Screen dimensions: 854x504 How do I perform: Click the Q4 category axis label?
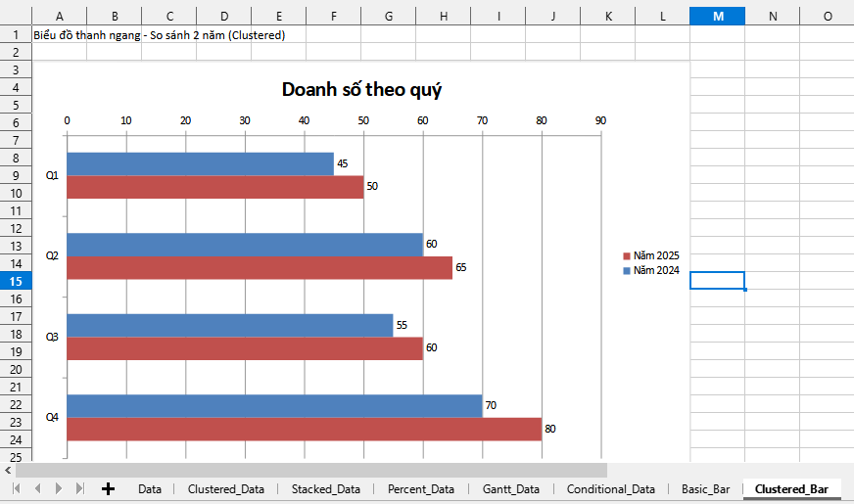[52, 417]
